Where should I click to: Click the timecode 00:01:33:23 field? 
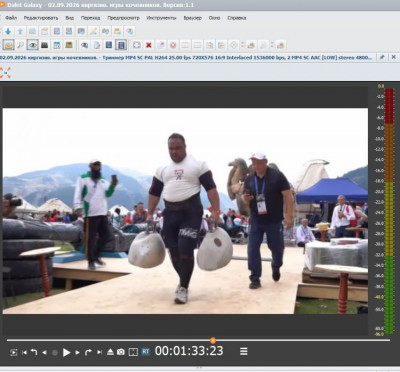189,351
